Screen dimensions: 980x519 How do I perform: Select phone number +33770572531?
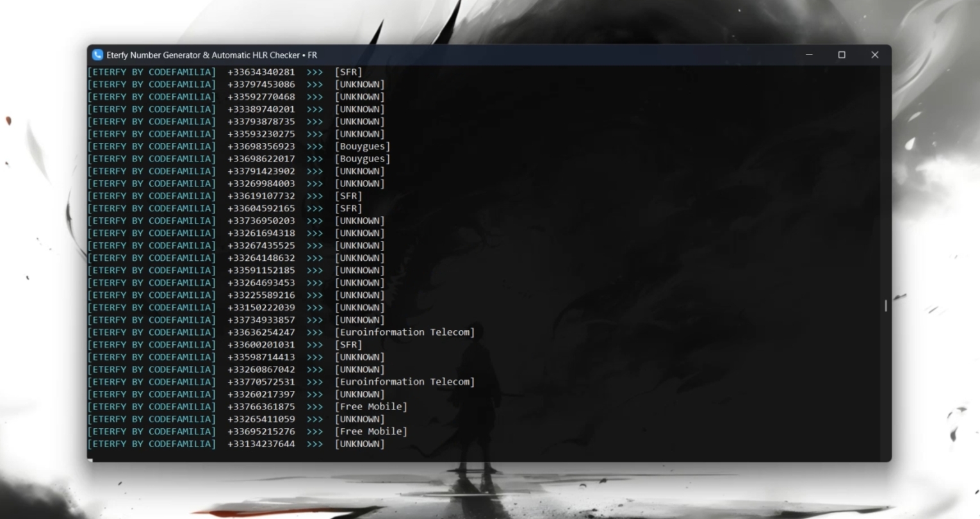(261, 382)
